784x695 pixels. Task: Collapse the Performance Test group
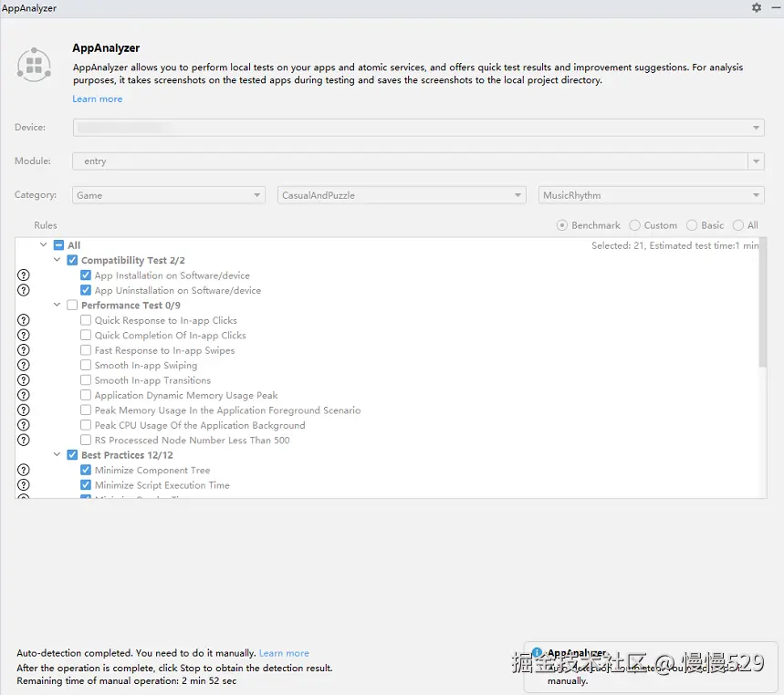[57, 305]
